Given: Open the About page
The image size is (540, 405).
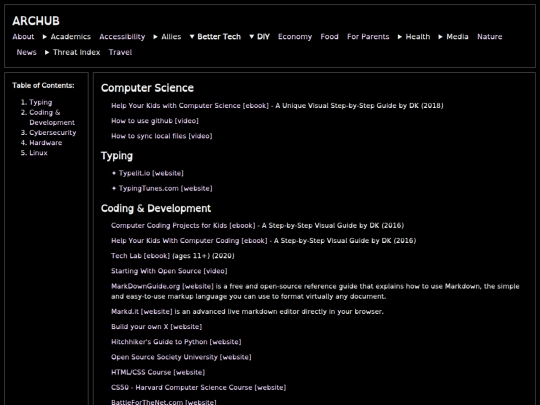Looking at the screenshot, I should tap(23, 37).
